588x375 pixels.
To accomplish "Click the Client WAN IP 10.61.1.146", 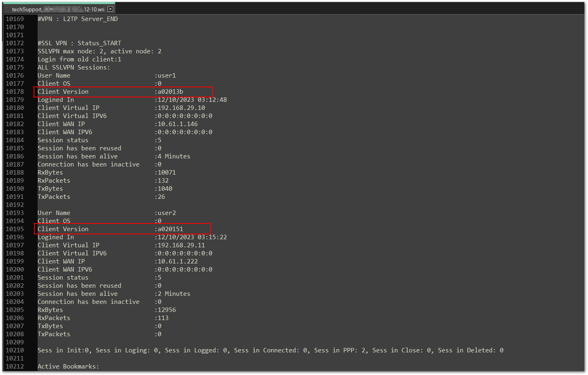I will [178, 124].
